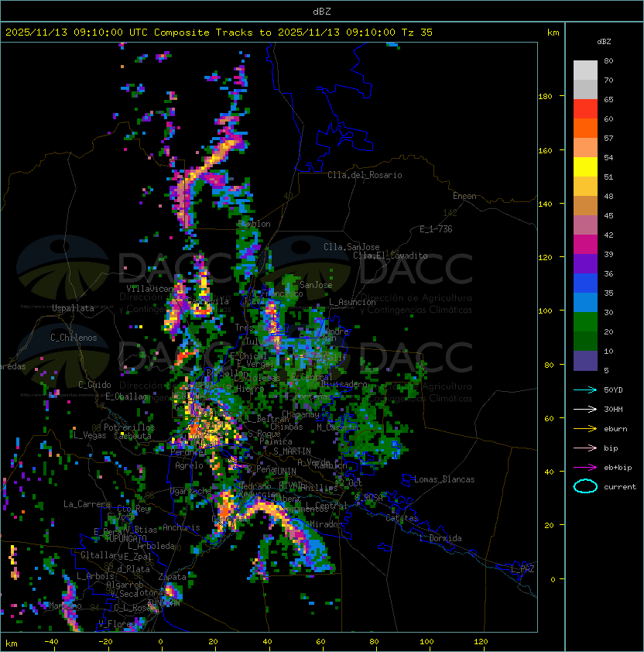Click the Clla.del_Rosario map label
The width and height of the screenshot is (644, 652).
[365, 175]
